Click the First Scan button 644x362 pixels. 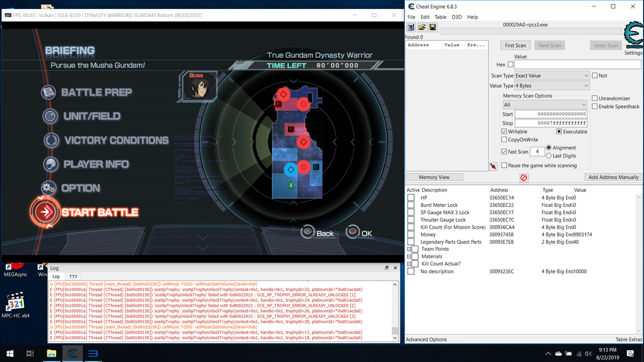pos(516,45)
